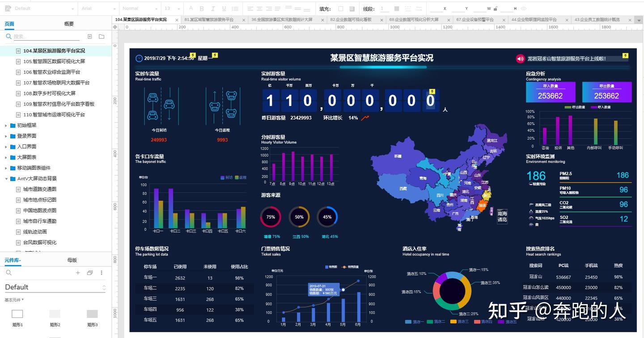Image resolution: width=644 pixels, height=338 pixels.
Task: Collapse the AntV大屏动态背景 folder
Action: tap(6, 179)
